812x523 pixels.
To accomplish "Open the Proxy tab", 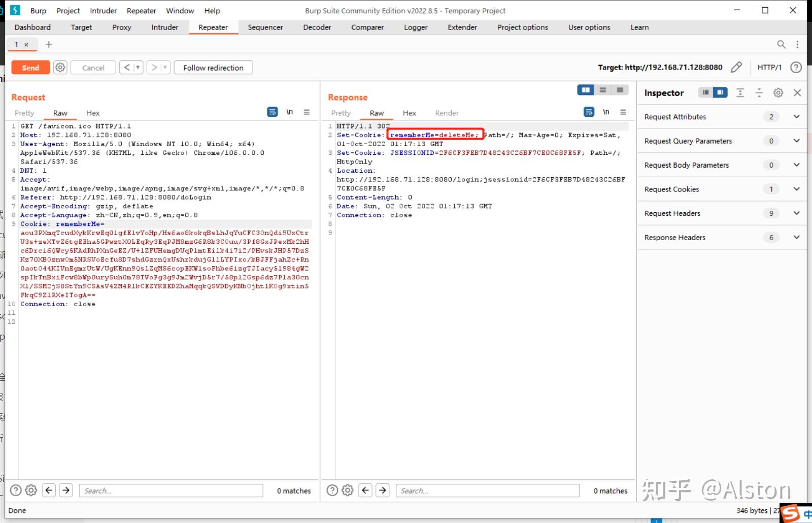I will tap(122, 27).
